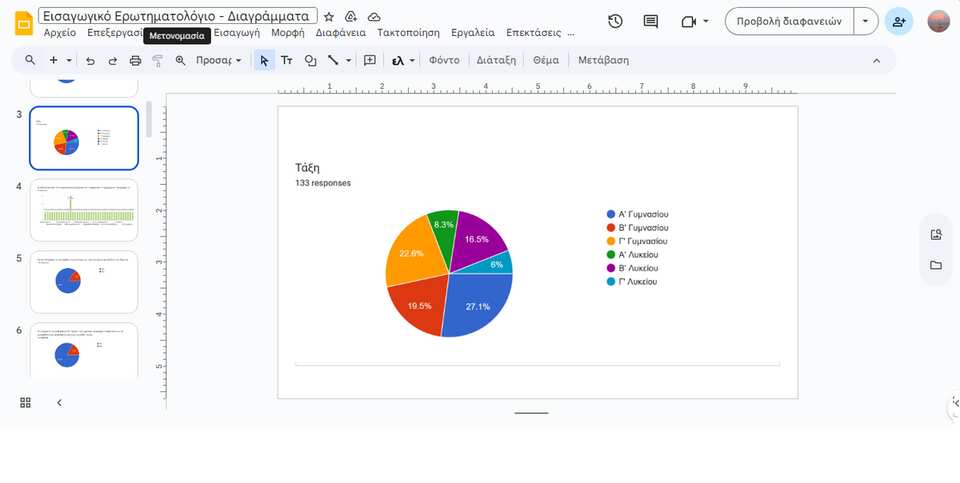
Task: Start a Meet video call
Action: [689, 21]
